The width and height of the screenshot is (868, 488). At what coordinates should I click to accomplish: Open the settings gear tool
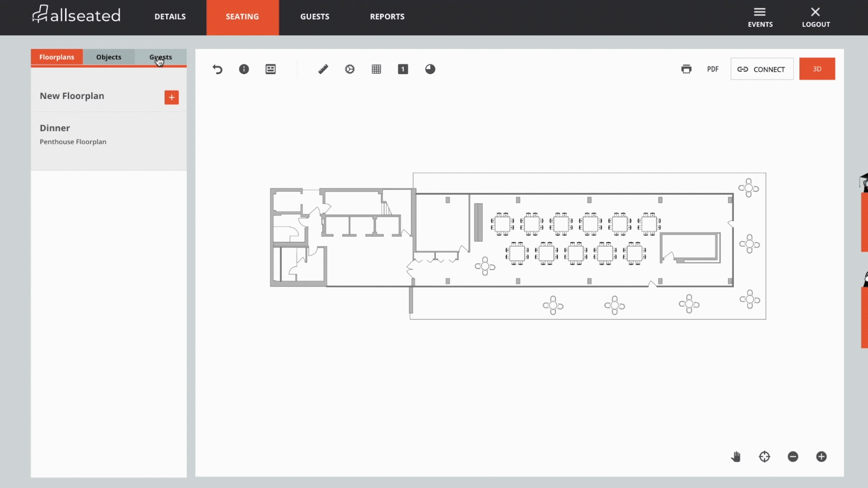tap(349, 69)
